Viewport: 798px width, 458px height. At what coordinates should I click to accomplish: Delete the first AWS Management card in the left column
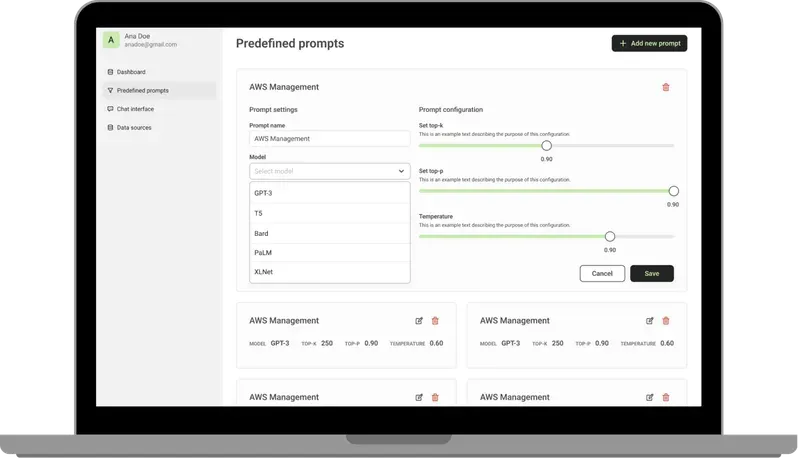pyautogui.click(x=435, y=321)
